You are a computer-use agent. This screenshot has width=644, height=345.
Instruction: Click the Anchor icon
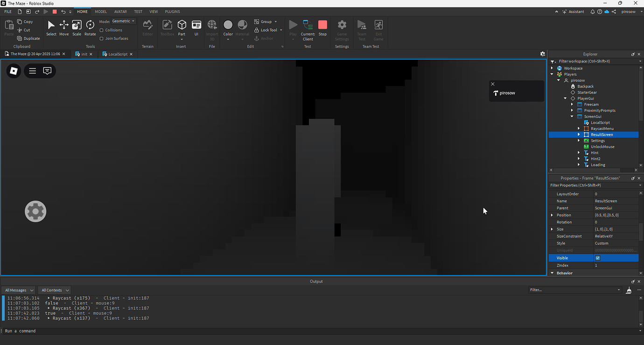click(x=257, y=38)
